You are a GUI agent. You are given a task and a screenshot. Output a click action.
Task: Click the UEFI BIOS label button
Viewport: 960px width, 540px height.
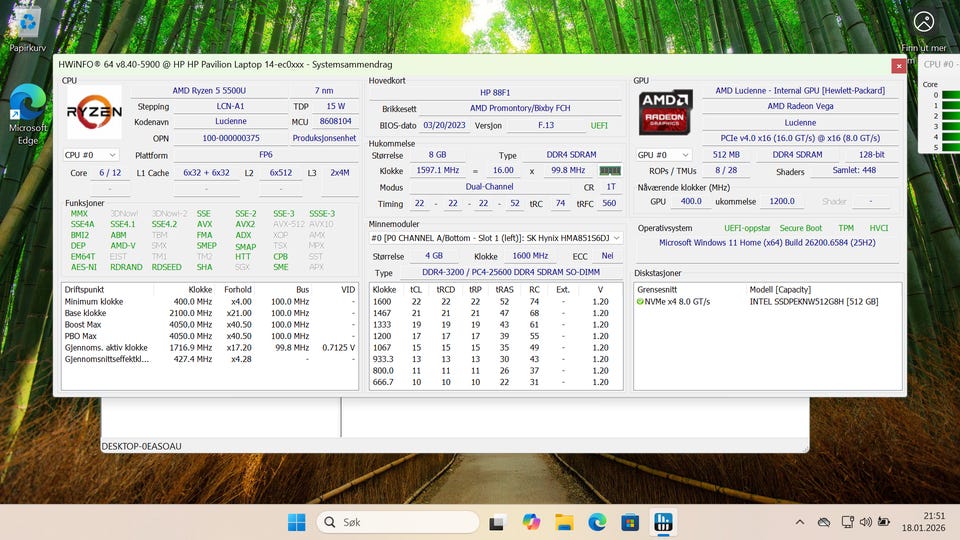click(x=599, y=125)
